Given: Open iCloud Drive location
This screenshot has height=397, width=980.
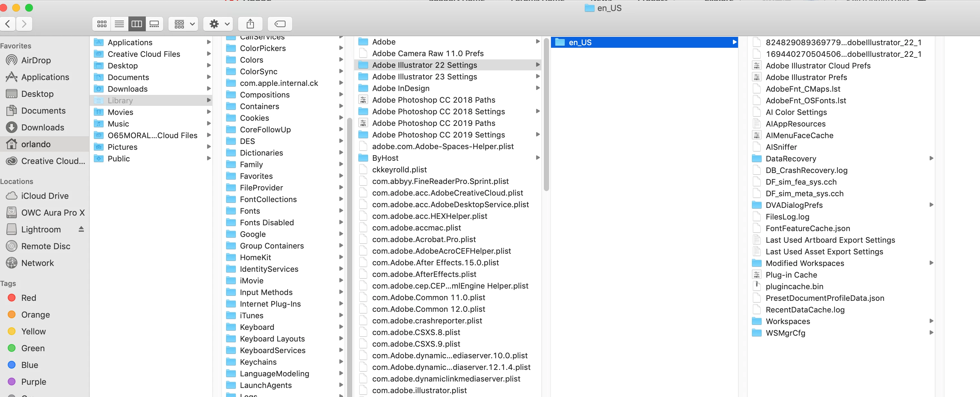Looking at the screenshot, I should coord(45,196).
